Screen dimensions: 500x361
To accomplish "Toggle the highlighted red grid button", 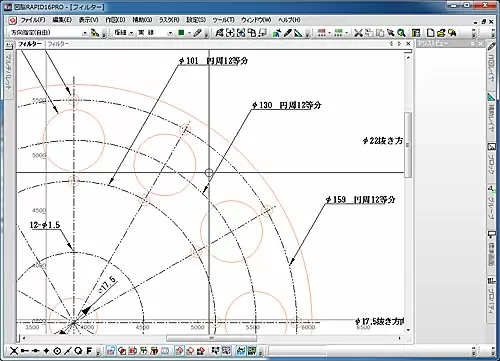I will [226, 351].
